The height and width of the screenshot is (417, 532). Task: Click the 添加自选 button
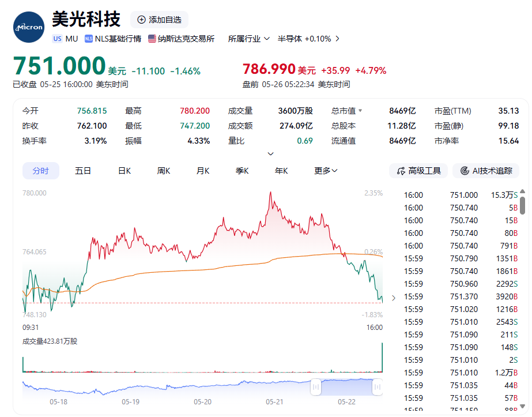pyautogui.click(x=159, y=20)
